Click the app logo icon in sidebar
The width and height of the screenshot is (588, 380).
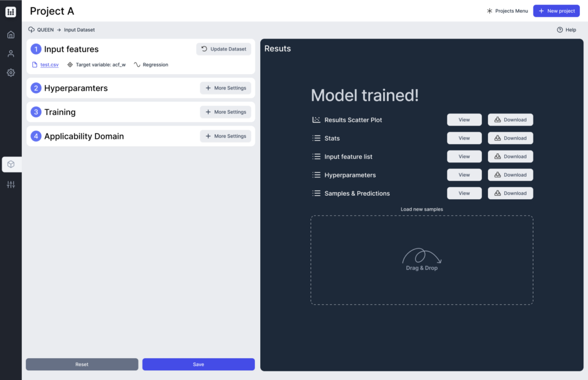pyautogui.click(x=10, y=11)
